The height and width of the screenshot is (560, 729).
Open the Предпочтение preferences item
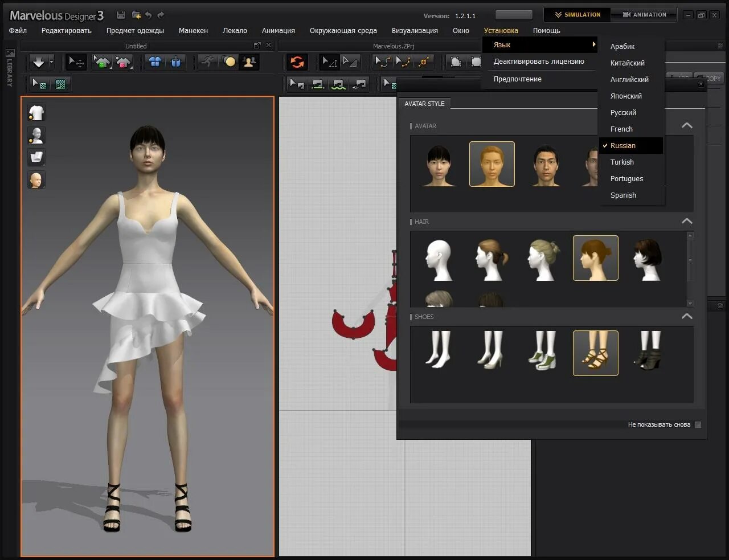point(517,79)
